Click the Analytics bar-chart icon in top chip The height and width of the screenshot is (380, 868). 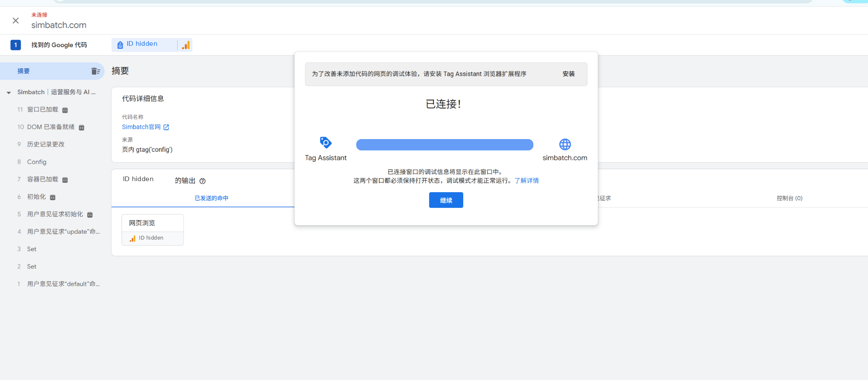[186, 45]
